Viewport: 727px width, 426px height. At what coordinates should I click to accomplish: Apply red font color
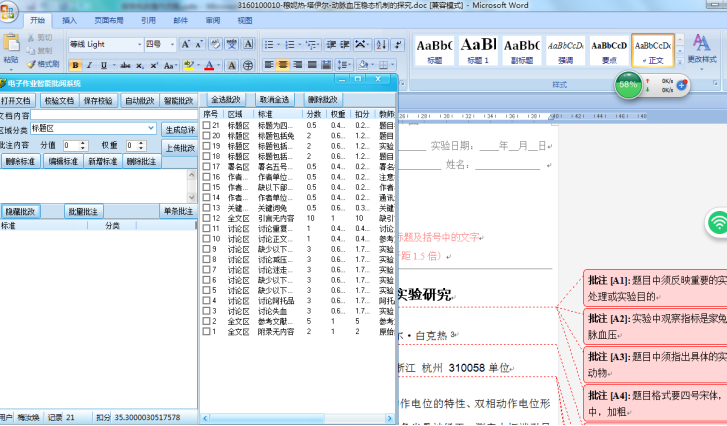click(209, 65)
